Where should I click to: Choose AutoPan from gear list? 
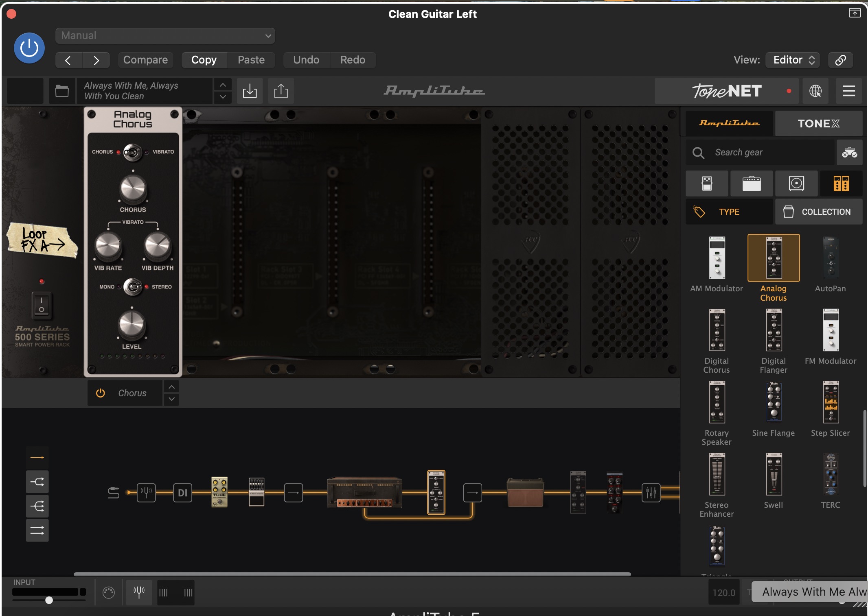coord(831,264)
